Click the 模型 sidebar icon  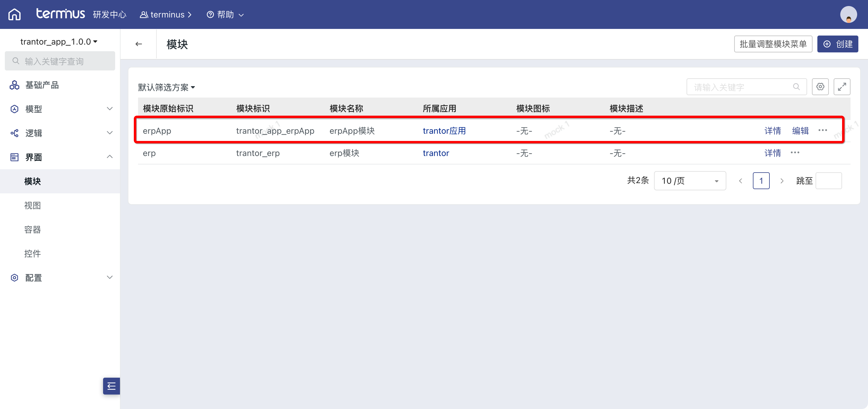point(14,109)
